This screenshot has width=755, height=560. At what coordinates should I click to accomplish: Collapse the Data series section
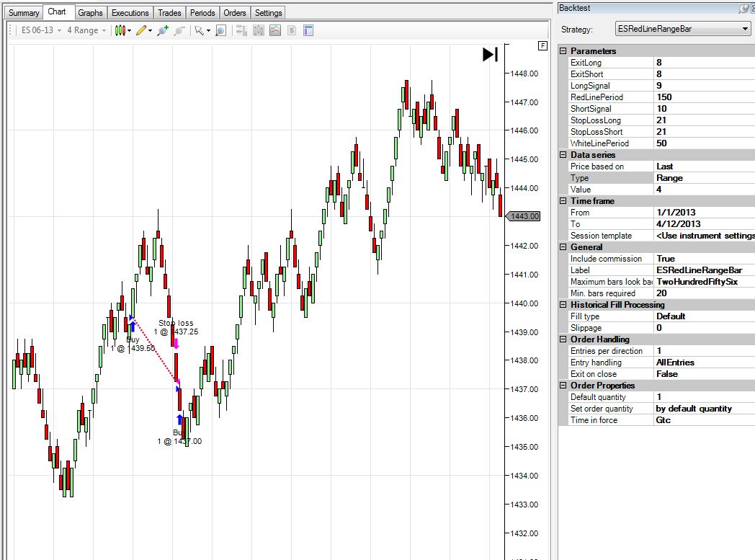pyautogui.click(x=563, y=154)
